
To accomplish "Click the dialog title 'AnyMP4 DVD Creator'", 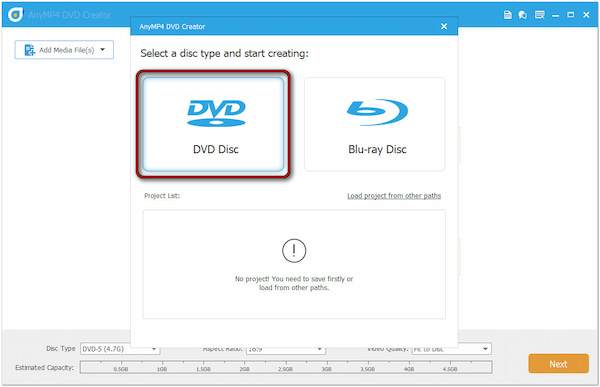I will tap(172, 27).
